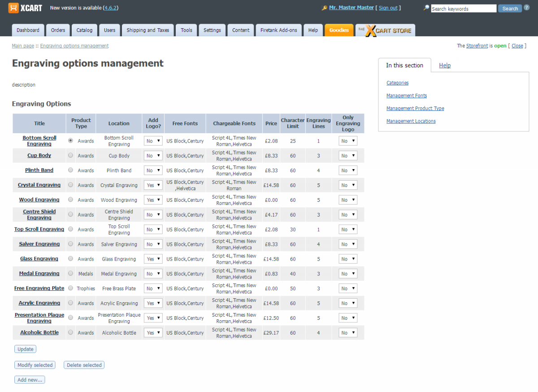This screenshot has width=538, height=392.
Task: Click the Delete selected button
Action: (x=84, y=365)
